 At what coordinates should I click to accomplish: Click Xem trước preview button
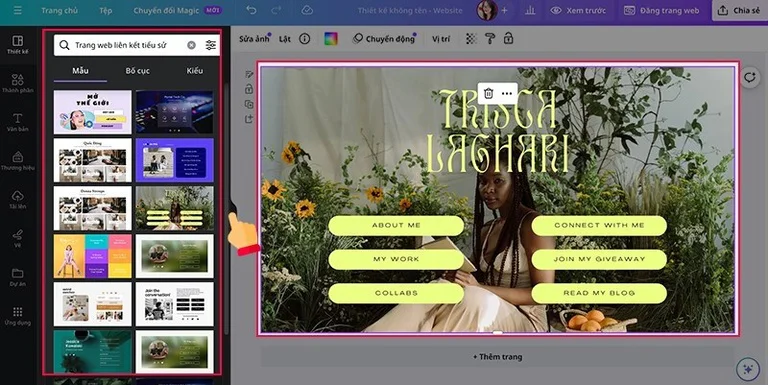578,10
